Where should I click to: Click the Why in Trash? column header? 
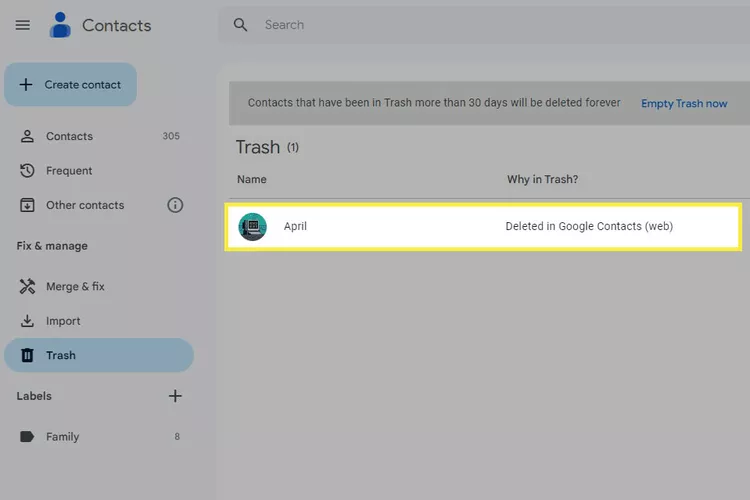click(542, 180)
